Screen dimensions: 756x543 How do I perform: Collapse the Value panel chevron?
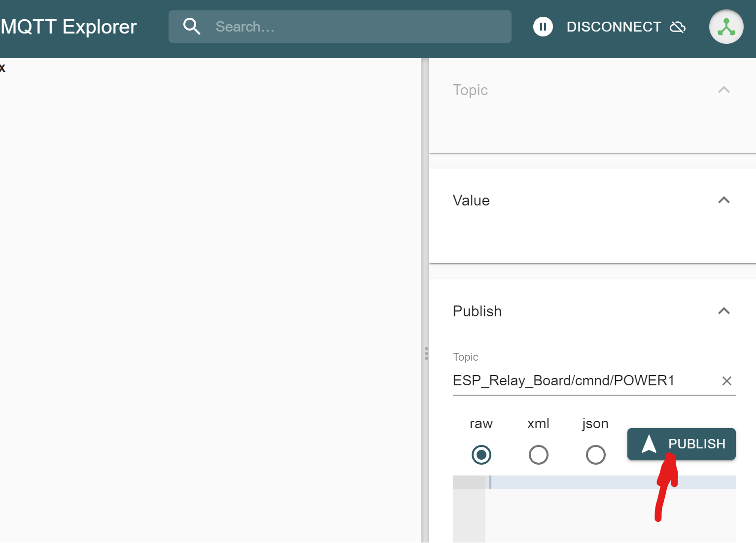tap(723, 200)
